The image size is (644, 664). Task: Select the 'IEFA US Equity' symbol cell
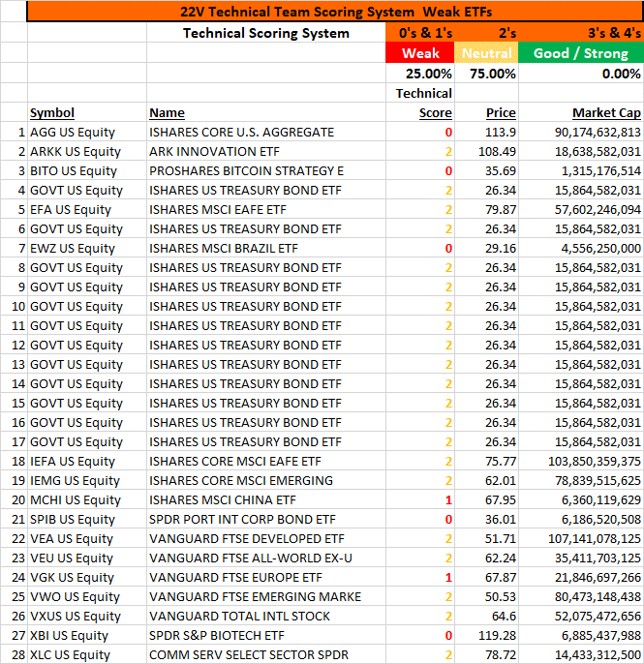coord(87,461)
